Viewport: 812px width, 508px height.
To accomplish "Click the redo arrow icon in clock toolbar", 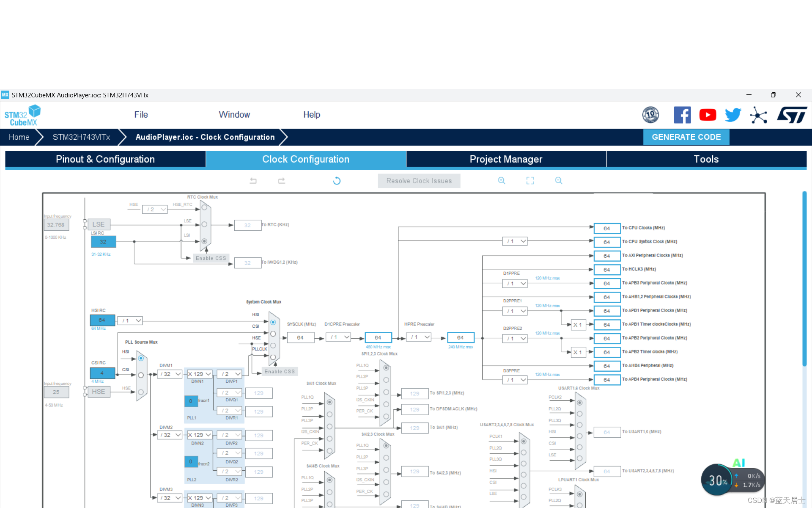I will (282, 181).
